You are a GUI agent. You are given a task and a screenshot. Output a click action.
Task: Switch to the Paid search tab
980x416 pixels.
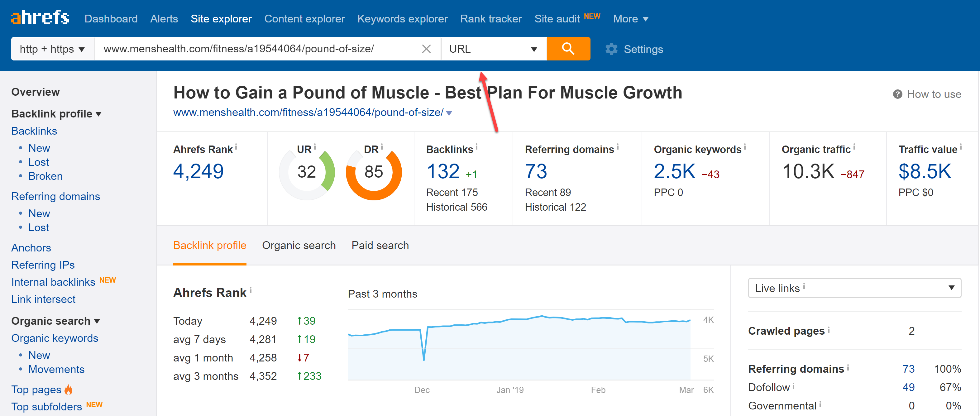coord(380,245)
